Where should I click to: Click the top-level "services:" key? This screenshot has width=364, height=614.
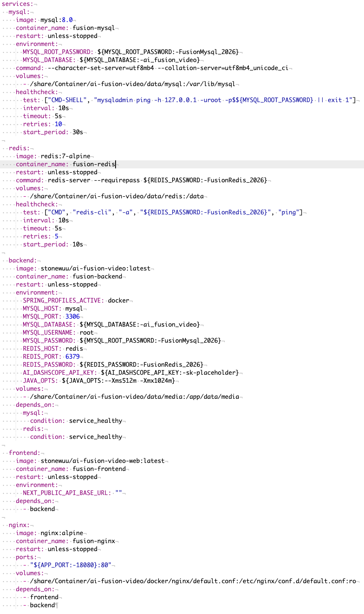(x=16, y=4)
